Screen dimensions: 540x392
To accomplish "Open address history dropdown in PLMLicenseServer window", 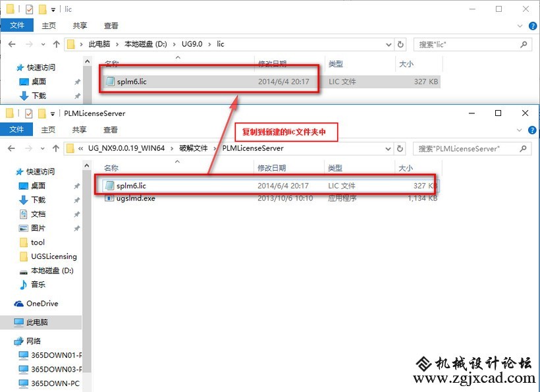I will click(388, 149).
